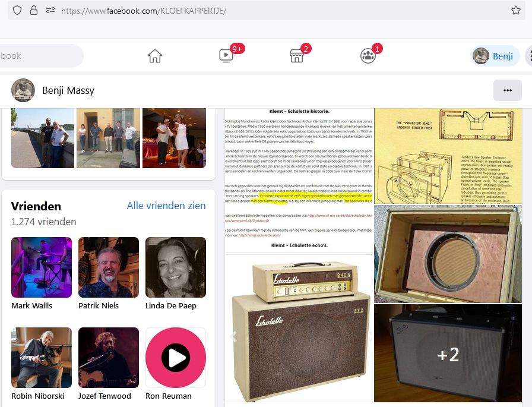
Task: Open the Facebook Home tab
Action: pos(155,56)
